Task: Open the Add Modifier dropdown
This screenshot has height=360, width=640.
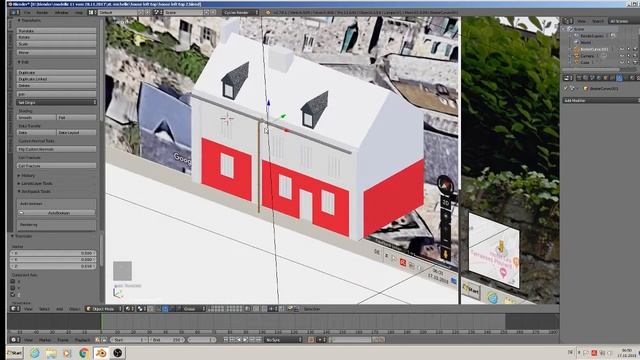Action: 601,100
